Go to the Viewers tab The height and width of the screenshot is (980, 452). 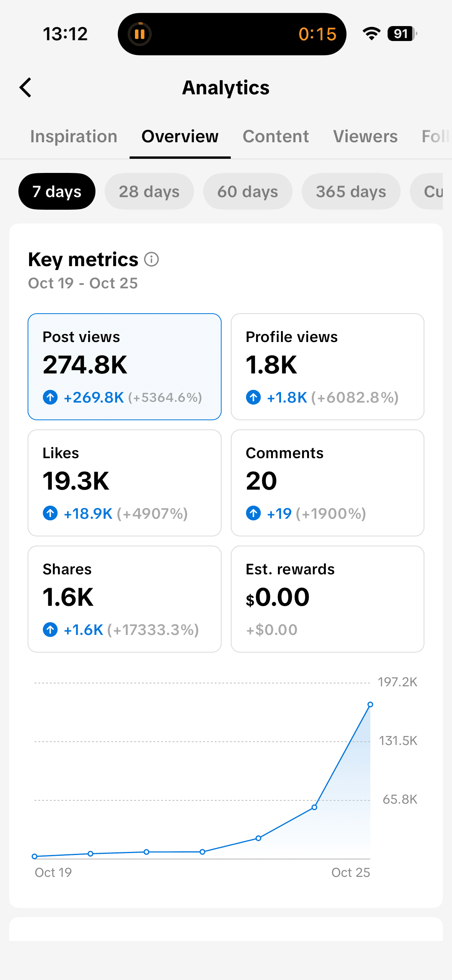click(x=365, y=136)
